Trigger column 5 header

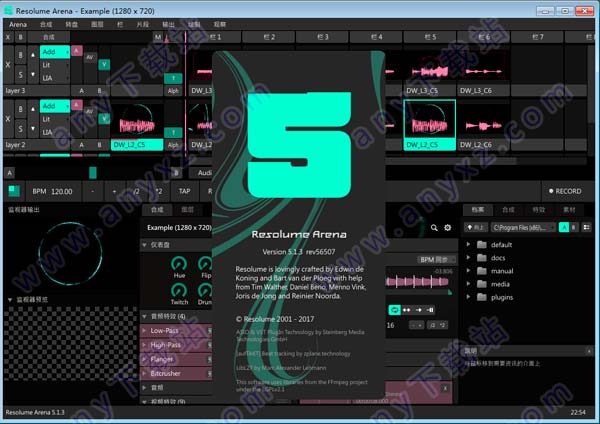[x=429, y=37]
